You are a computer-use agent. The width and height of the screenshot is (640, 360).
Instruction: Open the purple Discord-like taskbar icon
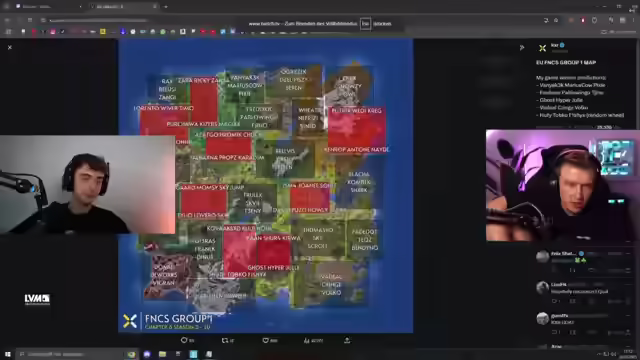[x=147, y=354]
